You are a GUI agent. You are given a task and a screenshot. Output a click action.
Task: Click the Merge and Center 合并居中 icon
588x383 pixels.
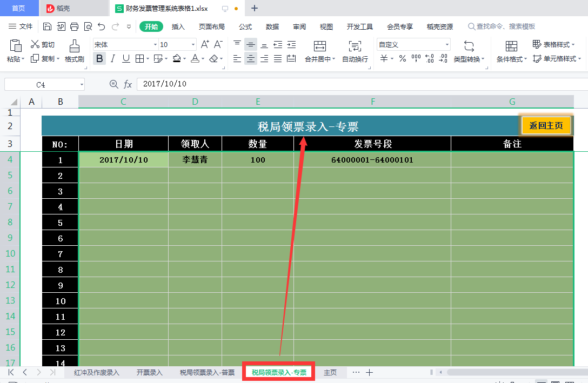[319, 46]
